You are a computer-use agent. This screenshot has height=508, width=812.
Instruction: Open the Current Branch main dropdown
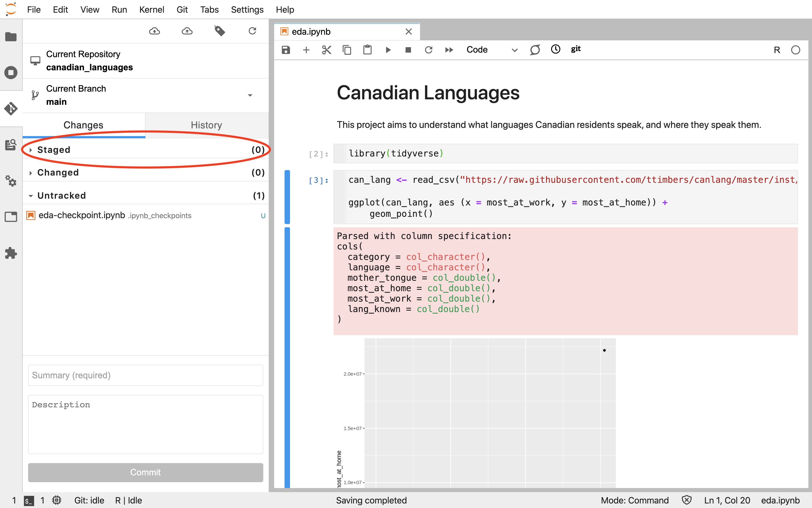coord(146,95)
